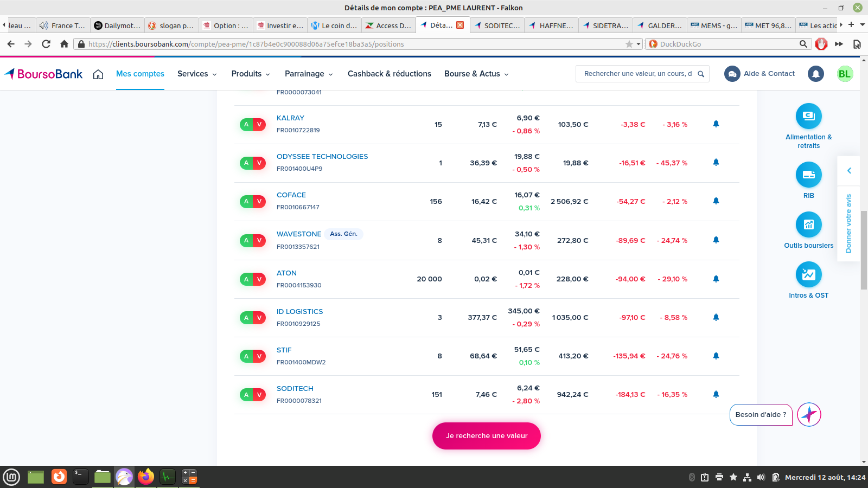
Task: Switch to the GALDER browser tab
Action: 660,25
